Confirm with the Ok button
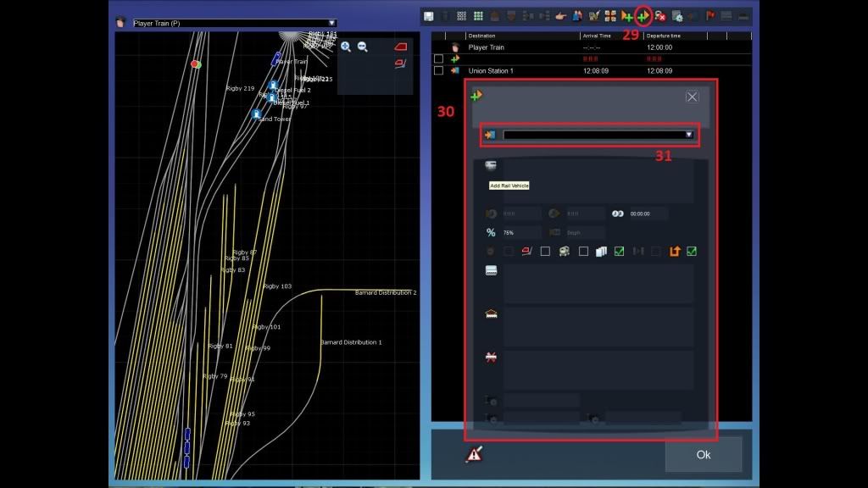868x488 pixels. click(703, 454)
